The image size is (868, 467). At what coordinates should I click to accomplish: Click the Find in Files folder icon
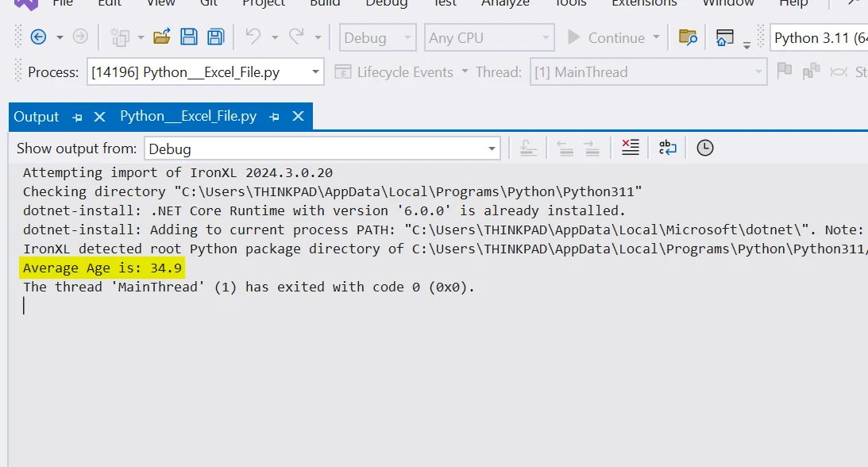688,37
